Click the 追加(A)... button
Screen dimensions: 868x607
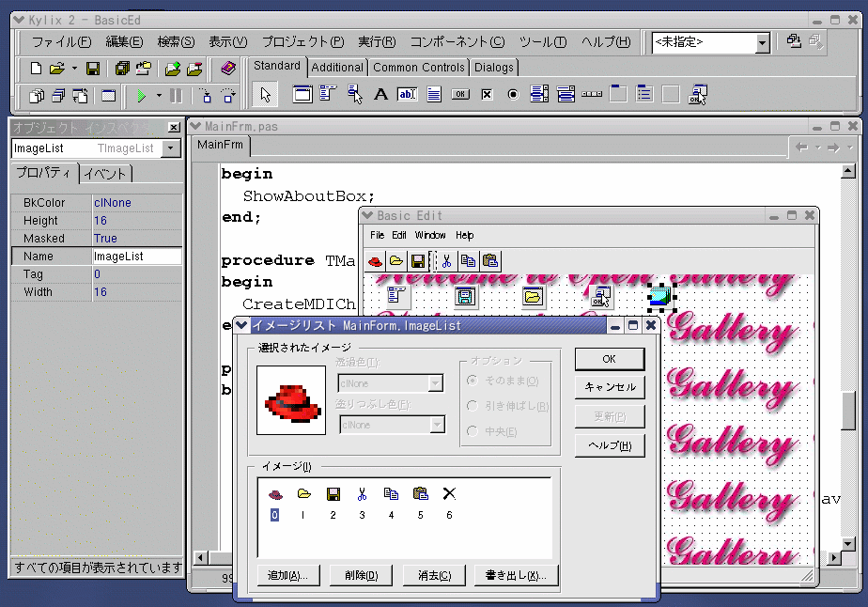click(289, 575)
